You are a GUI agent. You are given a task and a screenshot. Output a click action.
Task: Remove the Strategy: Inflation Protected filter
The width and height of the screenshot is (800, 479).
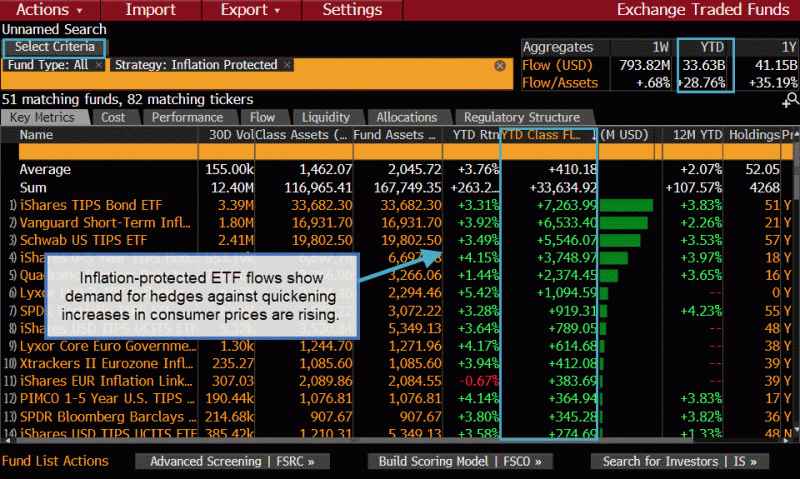coord(288,65)
